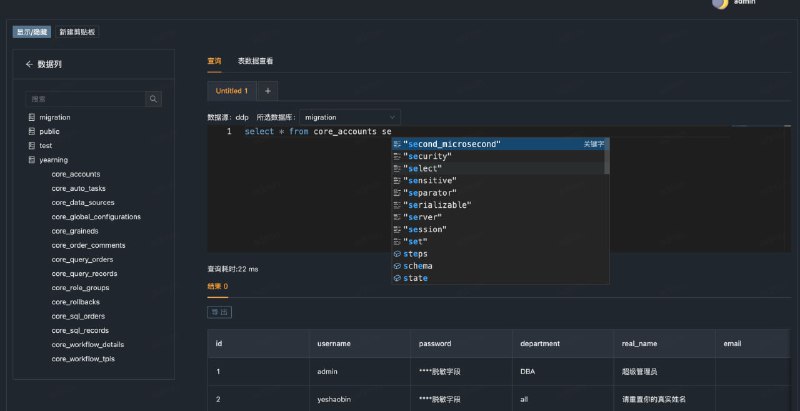The height and width of the screenshot is (411, 800).
Task: Switch to the 查询 tab
Action: [214, 61]
